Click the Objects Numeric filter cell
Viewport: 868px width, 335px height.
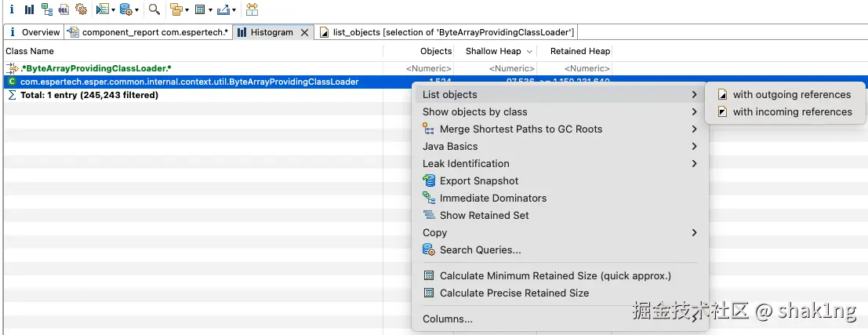pos(429,69)
